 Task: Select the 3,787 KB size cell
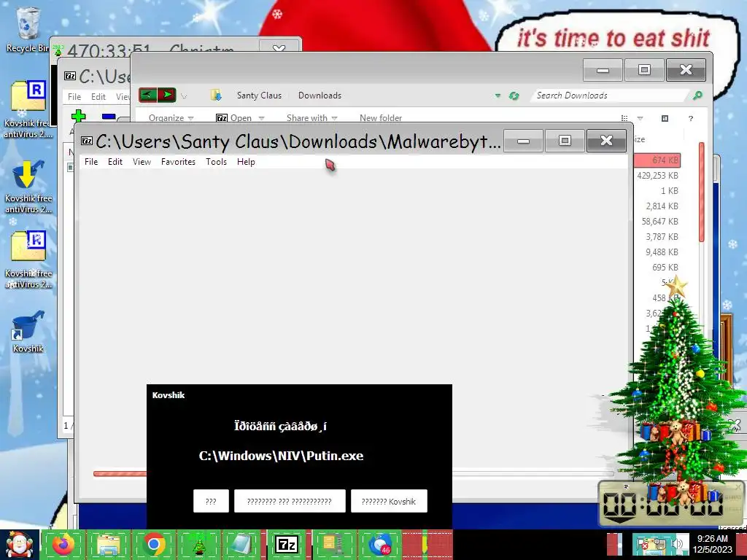(x=662, y=237)
